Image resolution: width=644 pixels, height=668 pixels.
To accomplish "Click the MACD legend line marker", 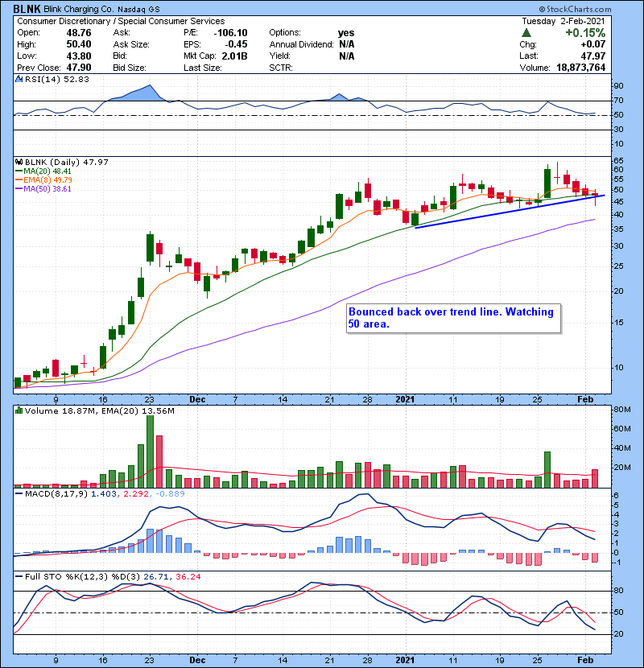I will 19,494.
